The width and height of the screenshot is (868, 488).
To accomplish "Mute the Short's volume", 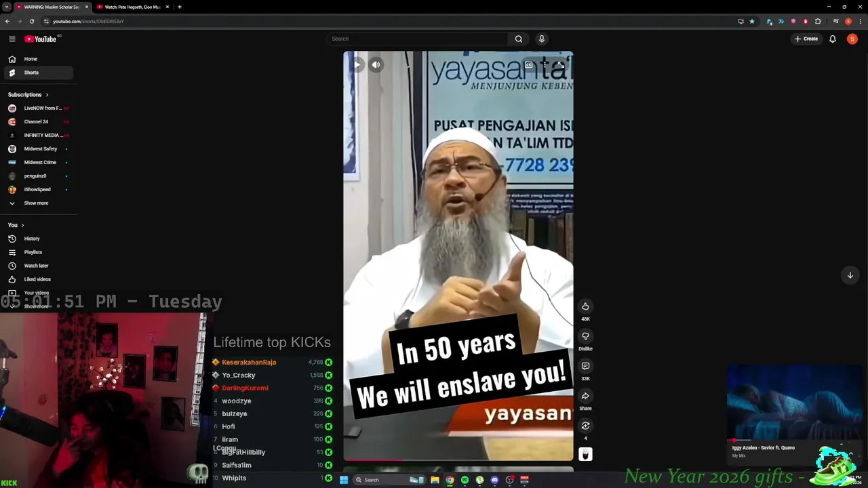I will coord(376,65).
